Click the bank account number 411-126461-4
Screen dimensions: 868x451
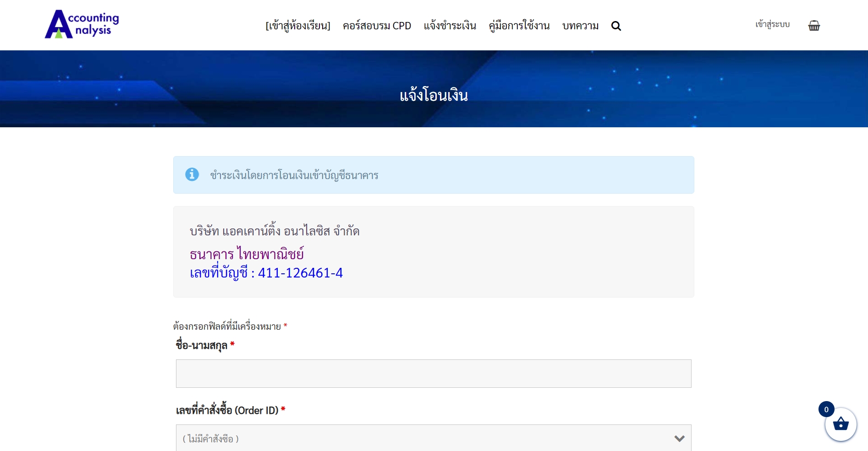tap(300, 273)
